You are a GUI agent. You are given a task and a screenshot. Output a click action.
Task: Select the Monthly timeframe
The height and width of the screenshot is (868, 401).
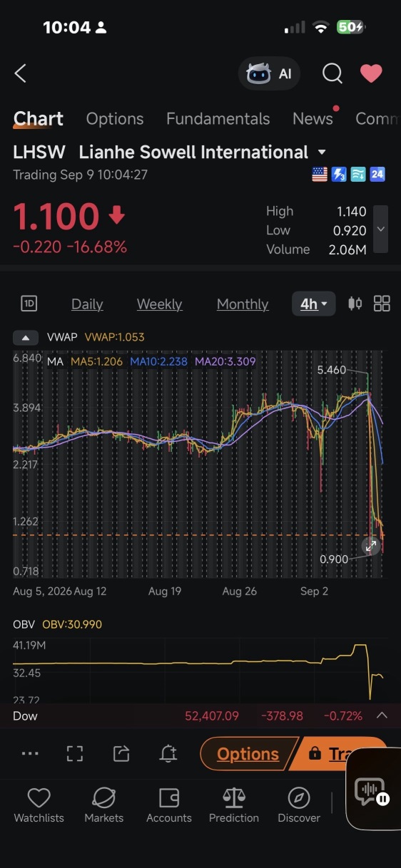(x=243, y=304)
